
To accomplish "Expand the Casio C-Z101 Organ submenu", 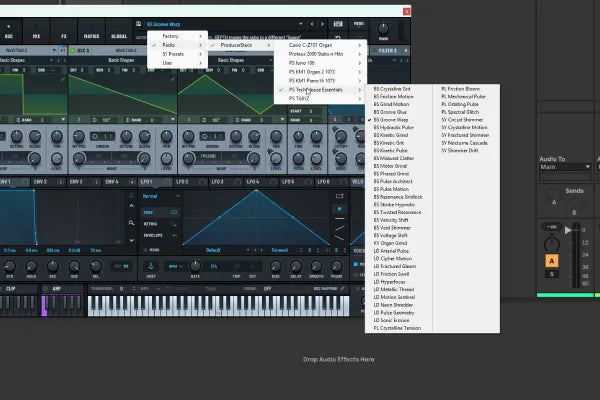I will click(320, 45).
